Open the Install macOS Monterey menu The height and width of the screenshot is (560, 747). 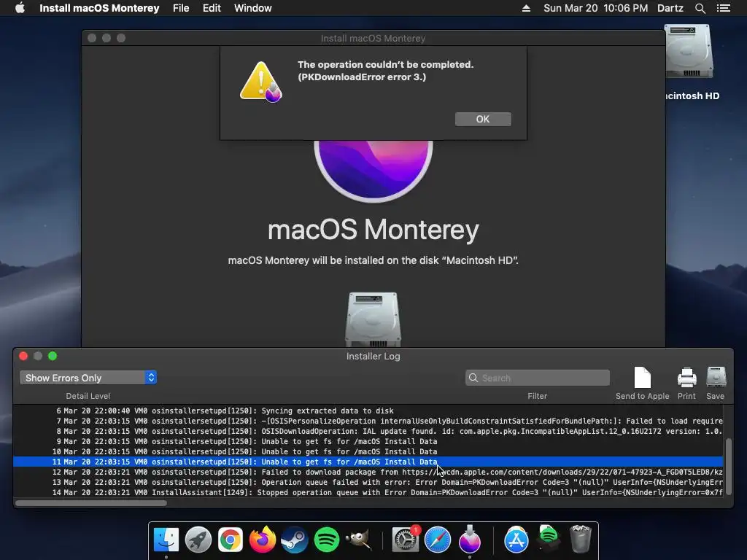pyautogui.click(x=99, y=8)
